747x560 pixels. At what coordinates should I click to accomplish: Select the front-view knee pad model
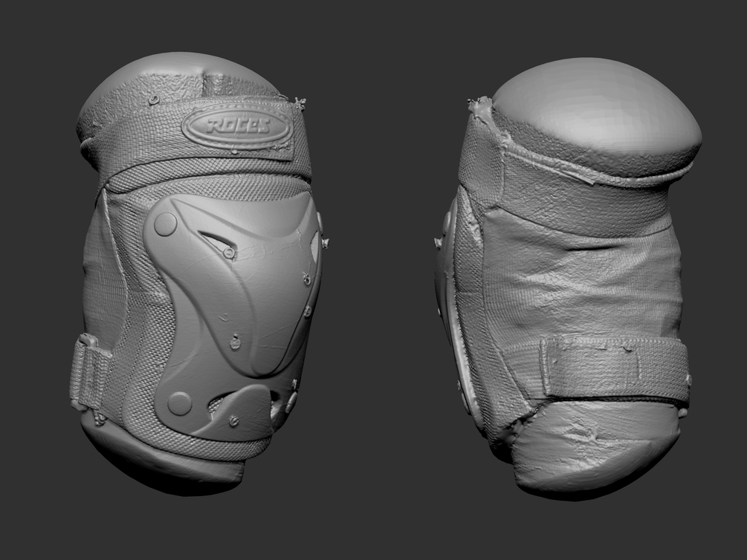coord(200,274)
